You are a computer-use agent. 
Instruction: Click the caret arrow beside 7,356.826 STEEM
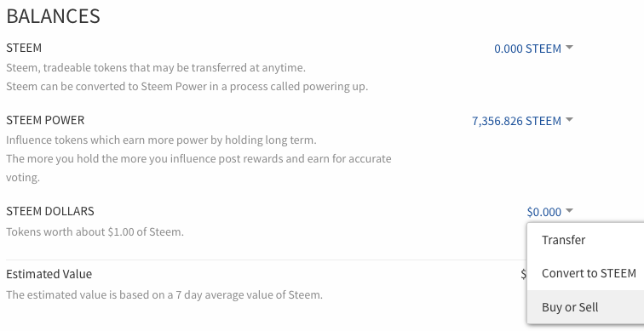(x=569, y=120)
